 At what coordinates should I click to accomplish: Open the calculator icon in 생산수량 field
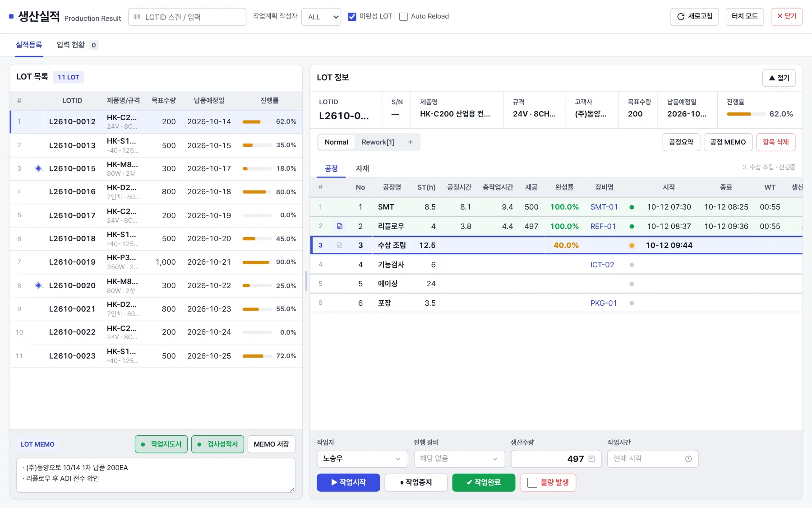pos(591,459)
